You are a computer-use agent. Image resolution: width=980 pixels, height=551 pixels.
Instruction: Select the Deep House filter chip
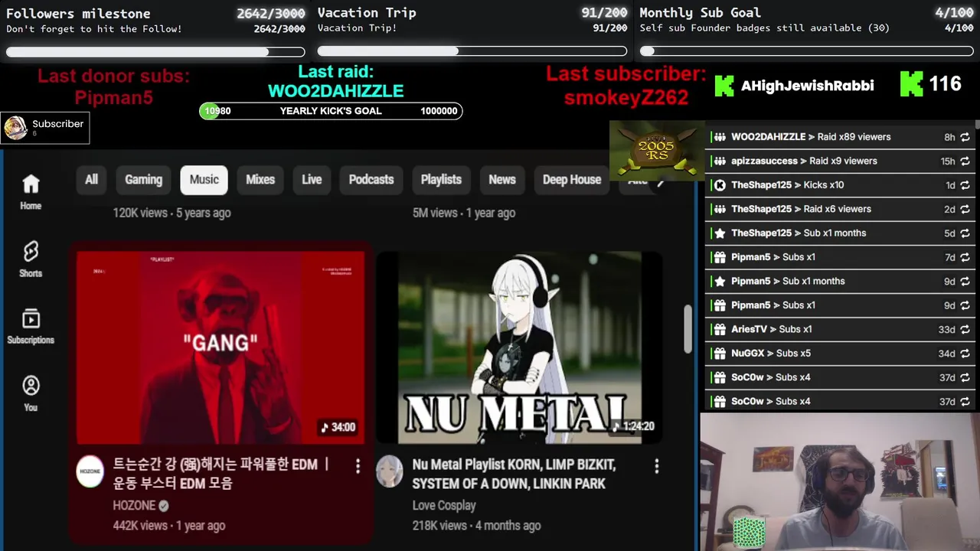pyautogui.click(x=572, y=180)
